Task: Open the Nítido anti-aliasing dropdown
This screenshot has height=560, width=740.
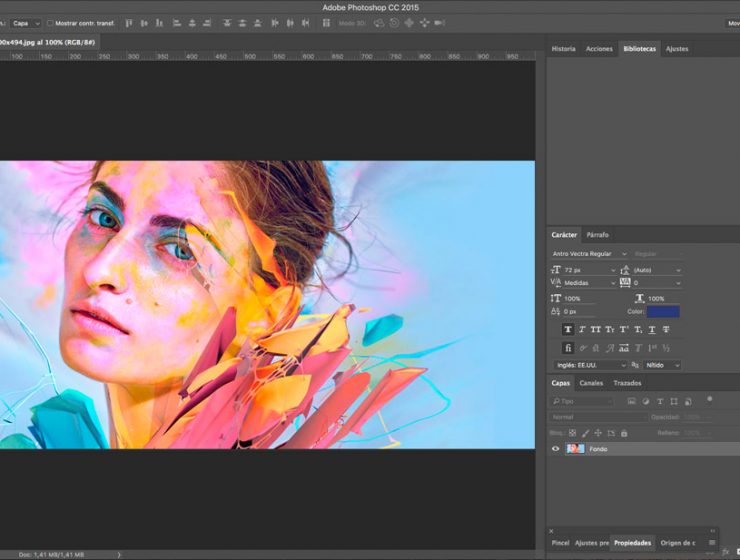Action: [x=663, y=365]
